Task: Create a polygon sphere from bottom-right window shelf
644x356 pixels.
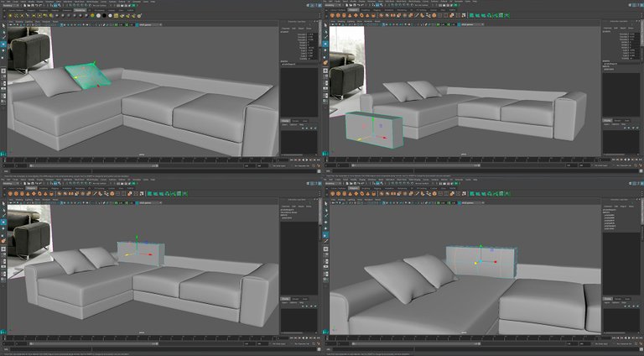Action: point(332,194)
